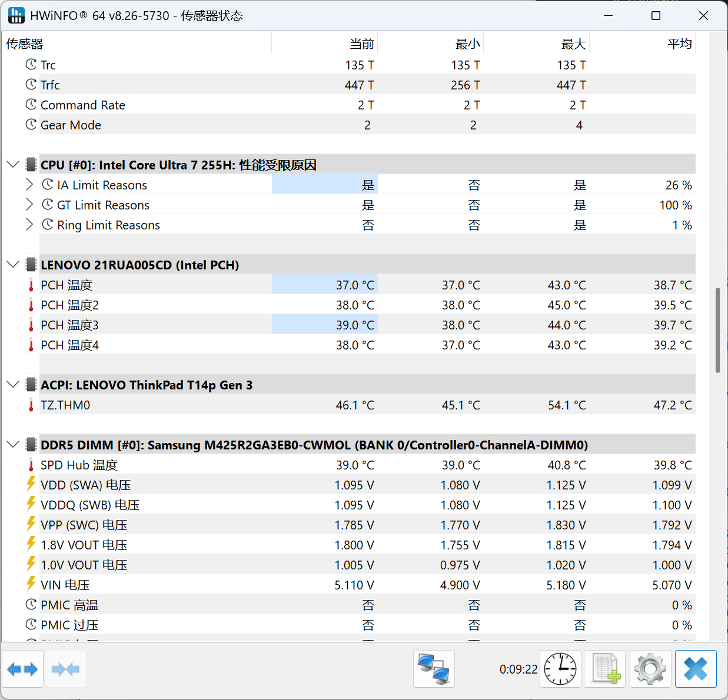Screen dimensions: 728x700
Task: Click the TZ.THM0 current value 46.1 °C
Action: pyautogui.click(x=355, y=405)
